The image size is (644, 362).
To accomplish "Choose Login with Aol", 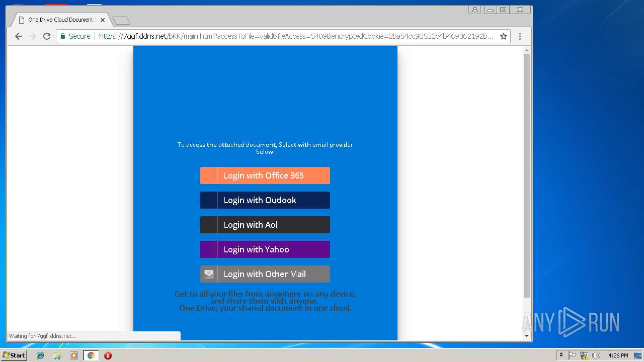I will coord(265,225).
